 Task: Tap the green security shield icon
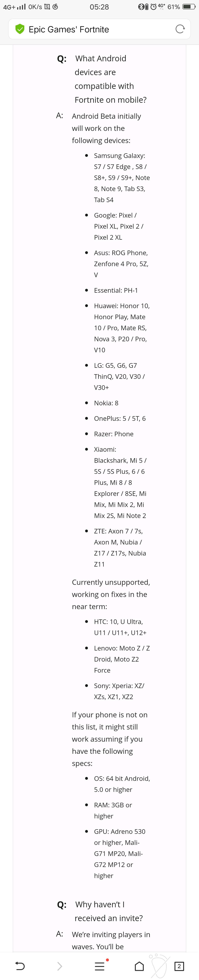19,29
